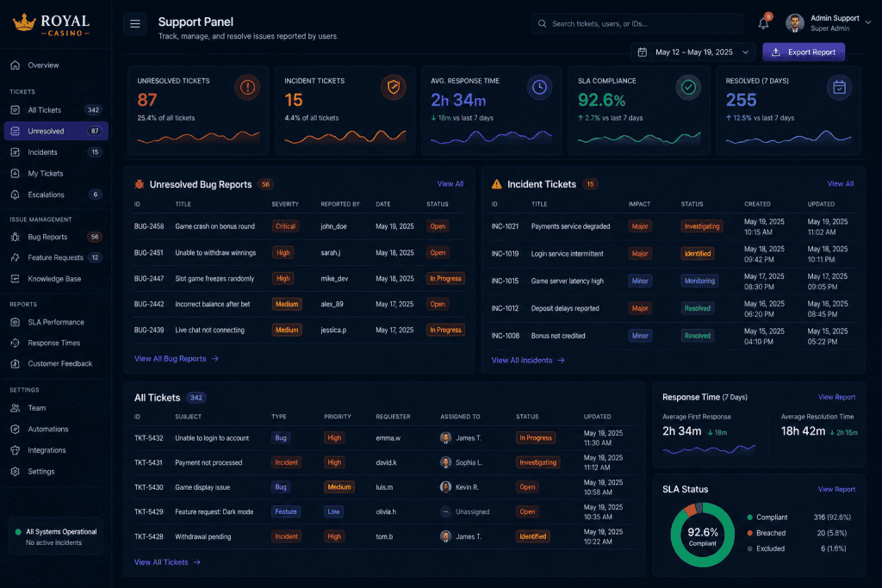Screen dimensions: 882x588
Task: Click bug ID BUG-2458
Action: pos(149,226)
